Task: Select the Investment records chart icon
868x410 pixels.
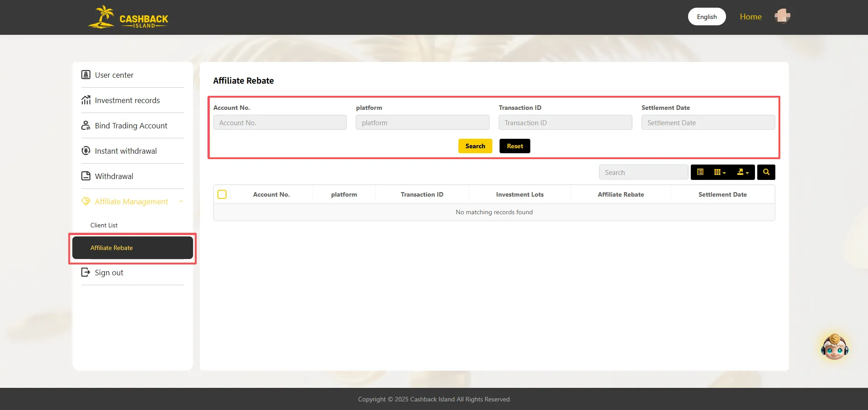Action: tap(86, 100)
